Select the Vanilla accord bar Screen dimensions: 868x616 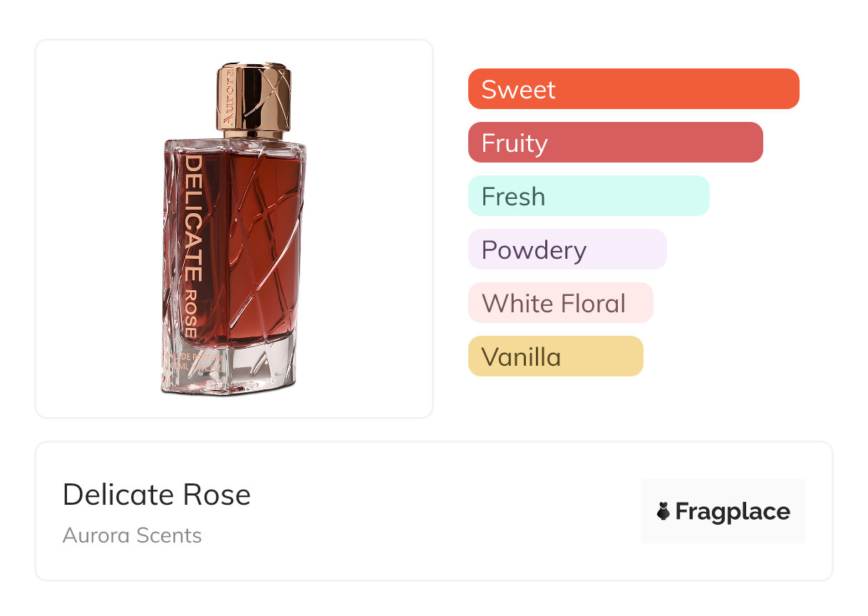(555, 356)
